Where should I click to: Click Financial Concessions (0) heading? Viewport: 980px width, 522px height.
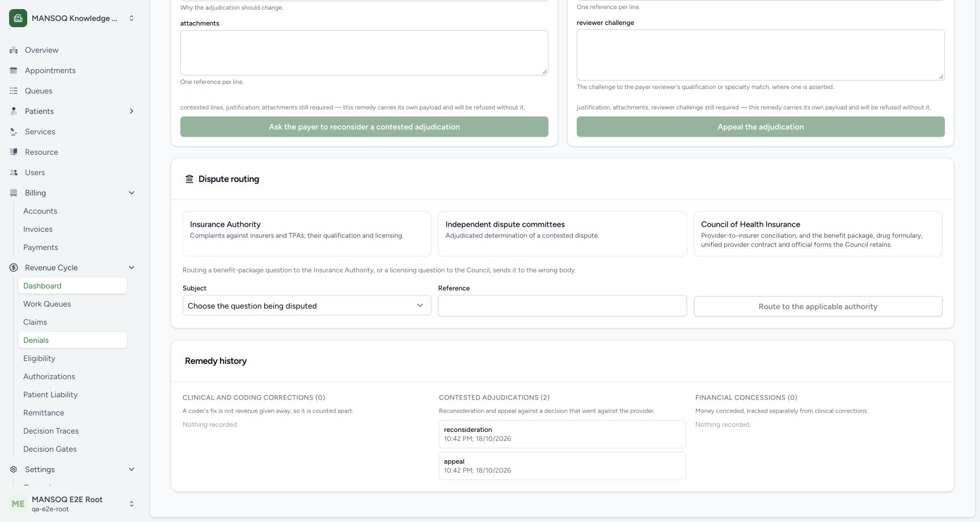(746, 398)
